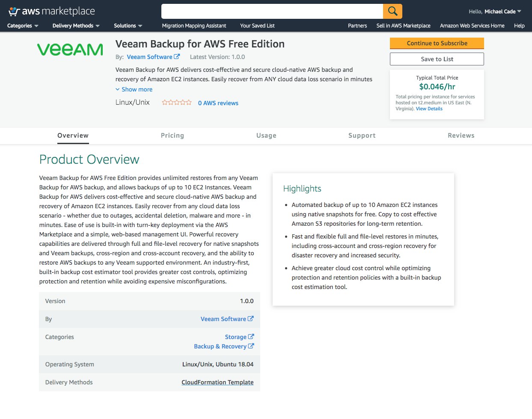Expand the Delivery Methods dropdown

point(76,26)
